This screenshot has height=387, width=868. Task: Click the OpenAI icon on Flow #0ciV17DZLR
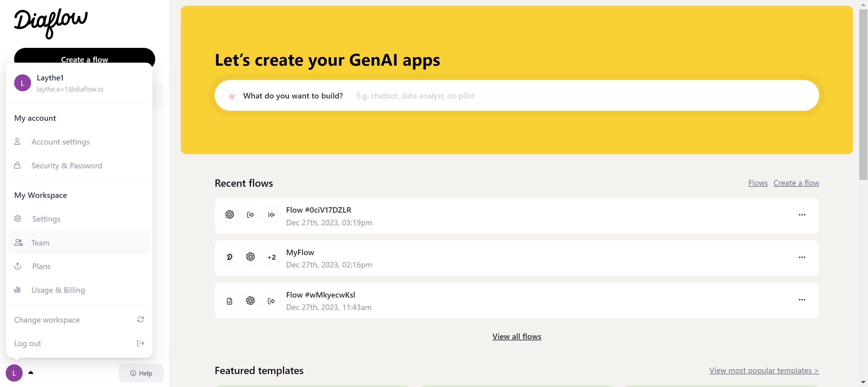point(229,214)
